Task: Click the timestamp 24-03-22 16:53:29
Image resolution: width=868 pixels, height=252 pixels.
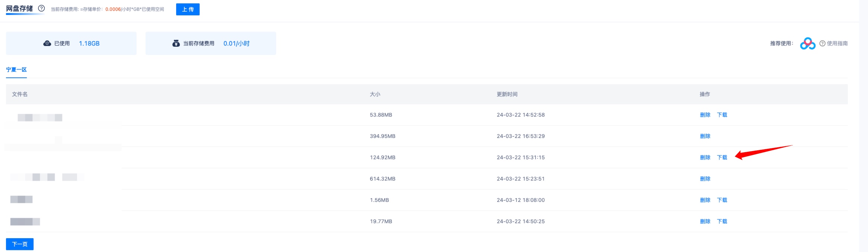Action: point(521,136)
